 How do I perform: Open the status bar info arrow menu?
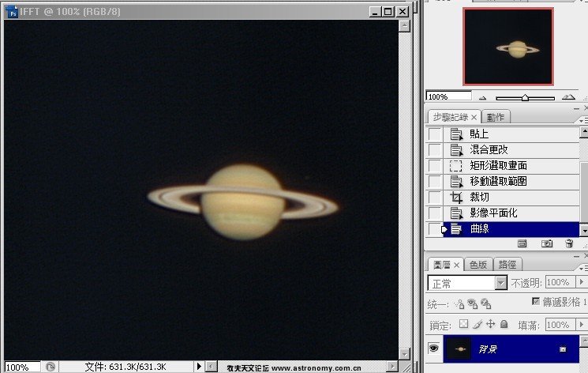coord(199,367)
